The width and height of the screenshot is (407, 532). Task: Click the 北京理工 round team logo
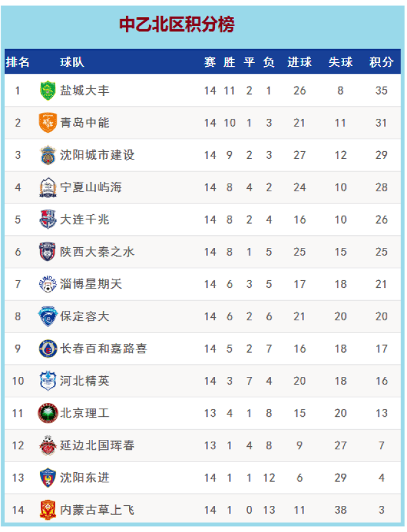point(48,413)
